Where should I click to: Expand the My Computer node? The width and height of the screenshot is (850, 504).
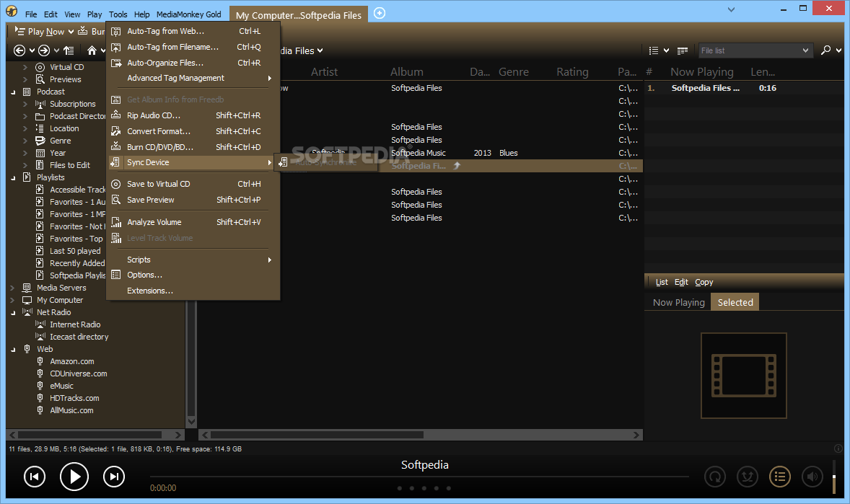[13, 300]
